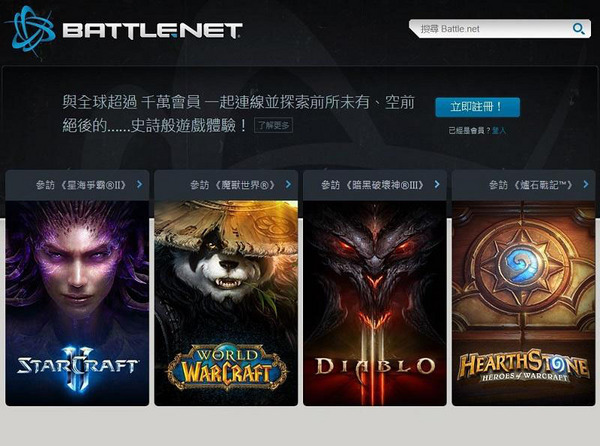
Task: Click the 立即註冊！ blue button
Action: pyautogui.click(x=478, y=107)
